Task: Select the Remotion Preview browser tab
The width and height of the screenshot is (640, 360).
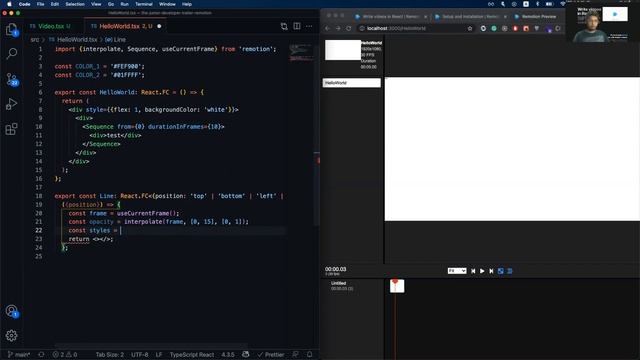Action: pos(536,17)
